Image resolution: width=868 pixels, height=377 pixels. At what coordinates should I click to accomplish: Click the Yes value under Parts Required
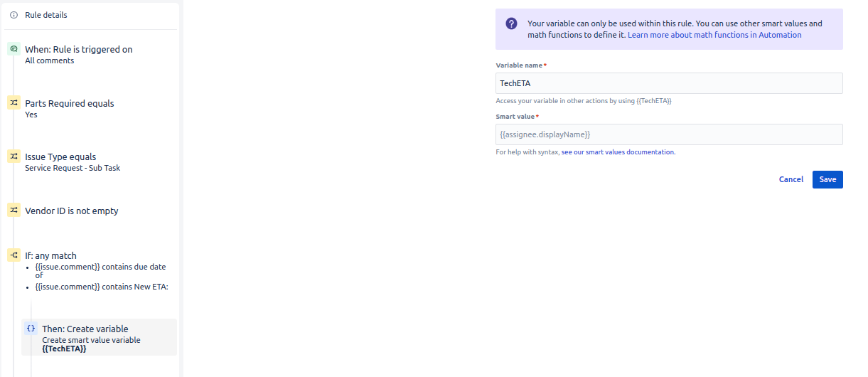(31, 115)
